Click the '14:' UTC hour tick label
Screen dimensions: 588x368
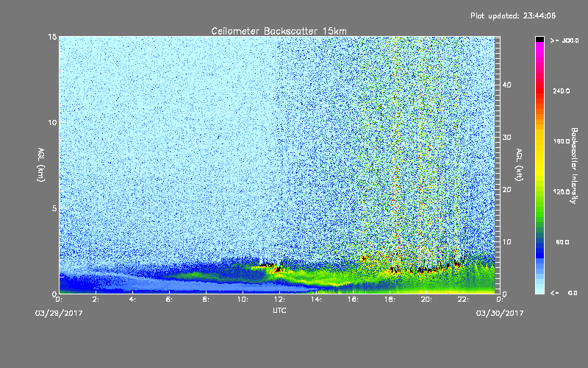(316, 300)
